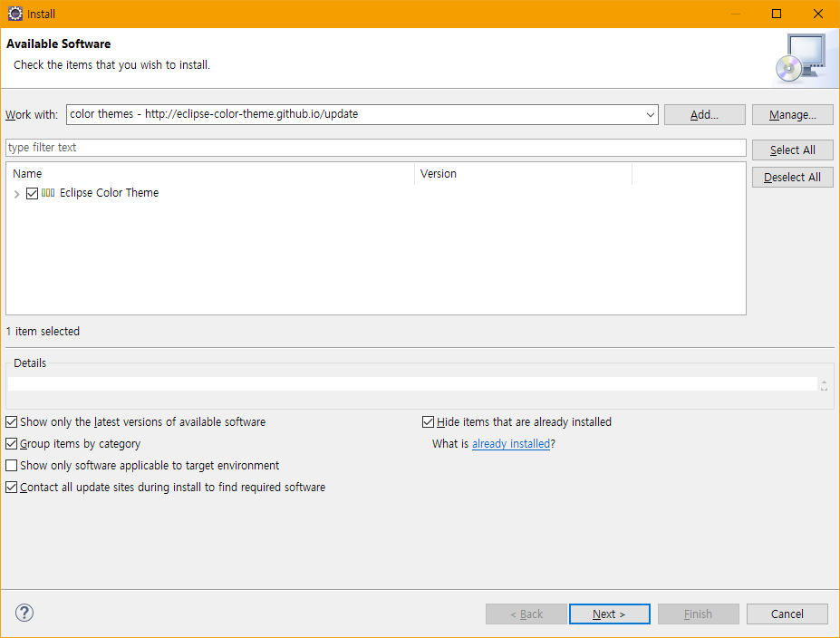Click the help question mark icon
840x638 pixels.
24,613
